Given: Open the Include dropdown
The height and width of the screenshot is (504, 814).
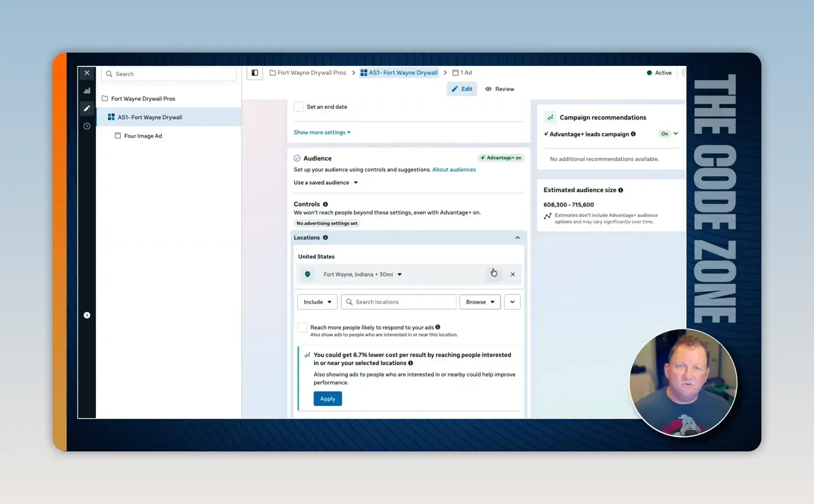Looking at the screenshot, I should tap(317, 302).
